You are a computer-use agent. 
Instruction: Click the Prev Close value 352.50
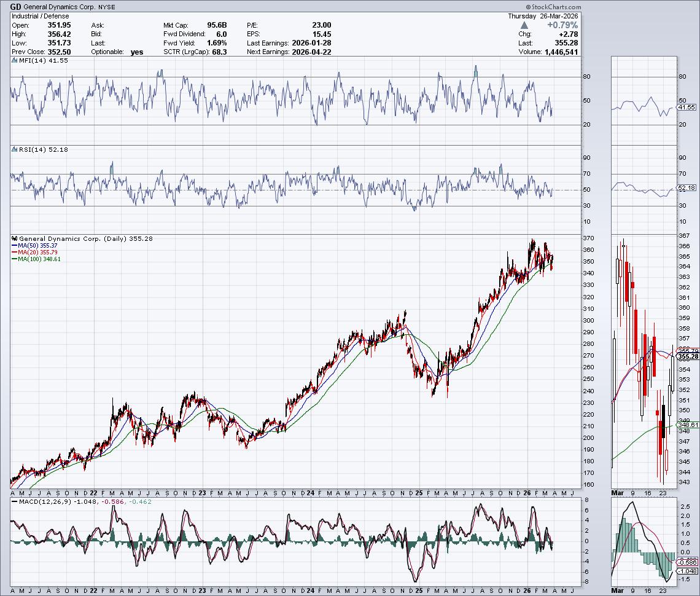tap(59, 52)
